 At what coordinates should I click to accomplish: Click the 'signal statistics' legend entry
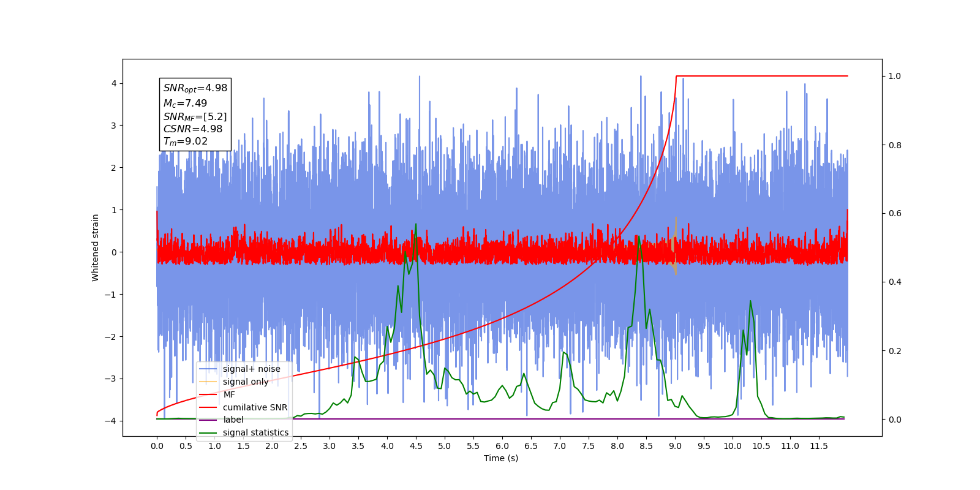244,432
